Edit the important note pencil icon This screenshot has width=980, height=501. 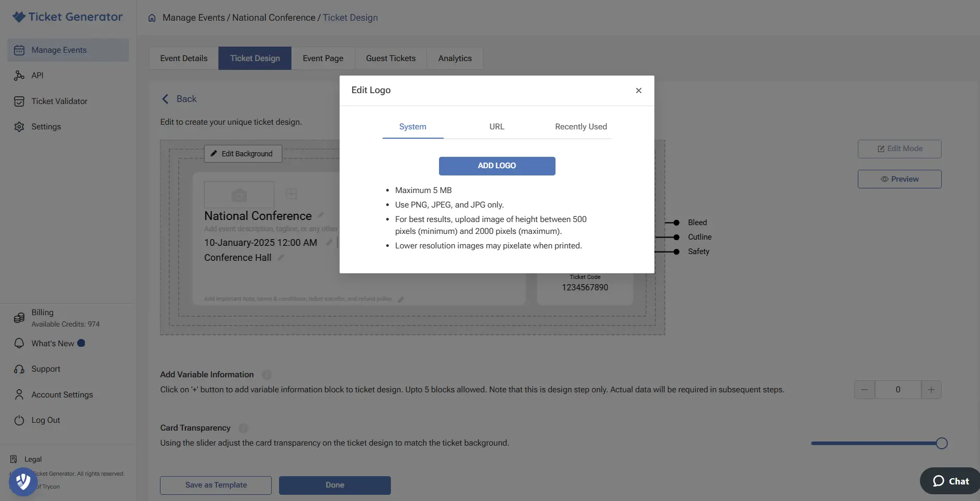(x=400, y=299)
